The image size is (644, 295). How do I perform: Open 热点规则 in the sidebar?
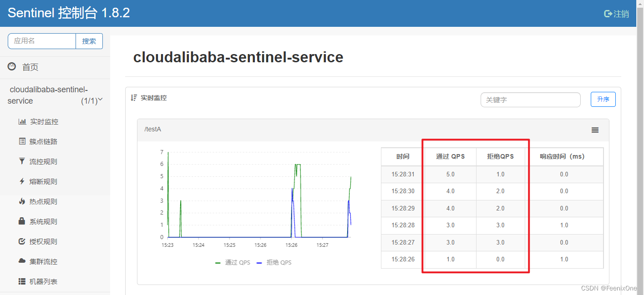coord(44,202)
